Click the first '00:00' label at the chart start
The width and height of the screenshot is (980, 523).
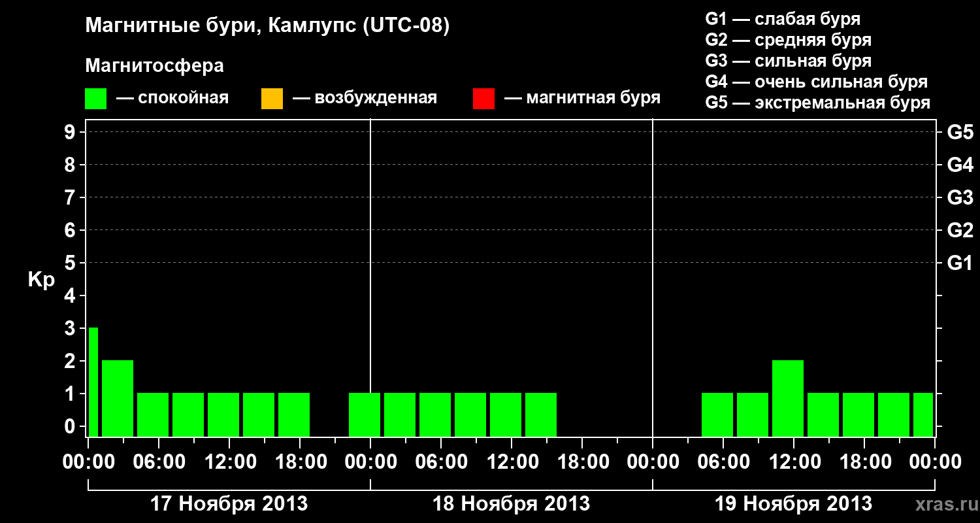click(88, 462)
